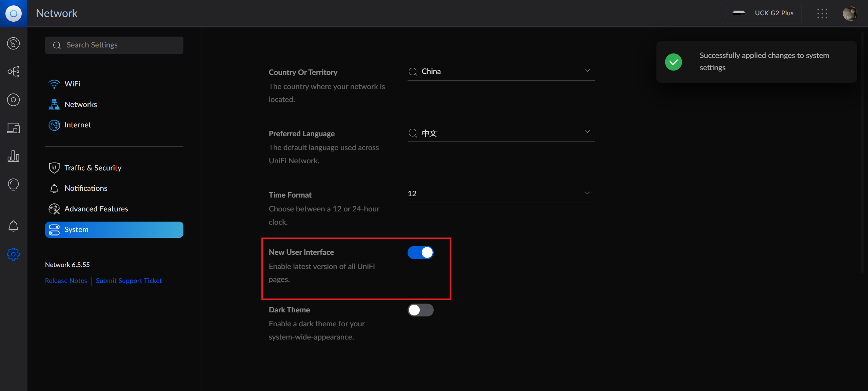Click the New User Interface label

pos(301,252)
